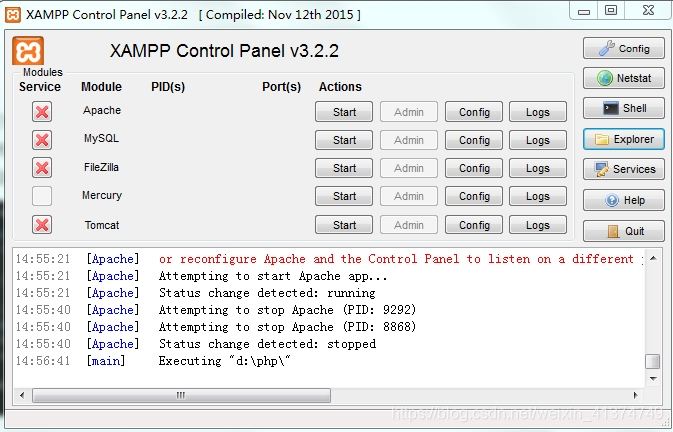The width and height of the screenshot is (673, 432).
Task: Start the MySQL module
Action: pyautogui.click(x=344, y=140)
